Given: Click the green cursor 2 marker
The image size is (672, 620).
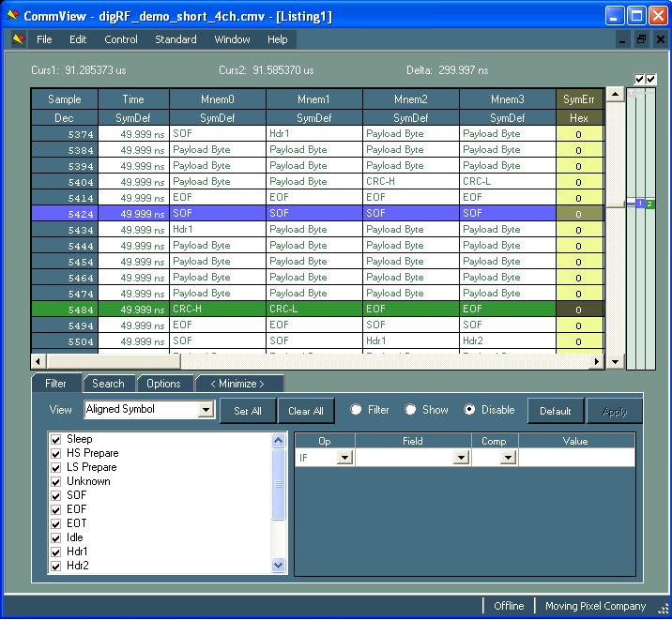Looking at the screenshot, I should [649, 204].
